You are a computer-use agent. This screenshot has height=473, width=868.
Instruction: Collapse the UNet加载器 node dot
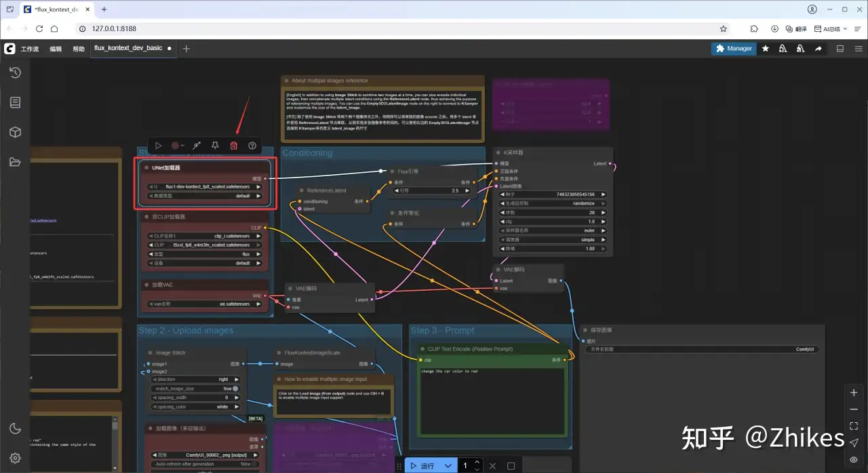(x=146, y=167)
